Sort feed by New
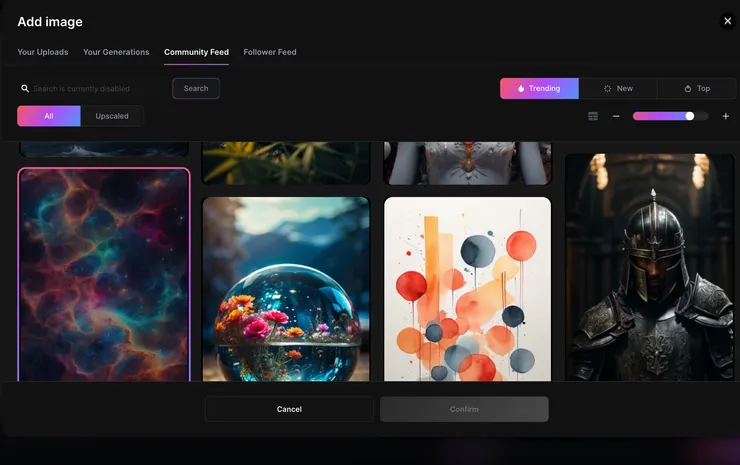Viewport: 740px width, 465px height. [618, 88]
